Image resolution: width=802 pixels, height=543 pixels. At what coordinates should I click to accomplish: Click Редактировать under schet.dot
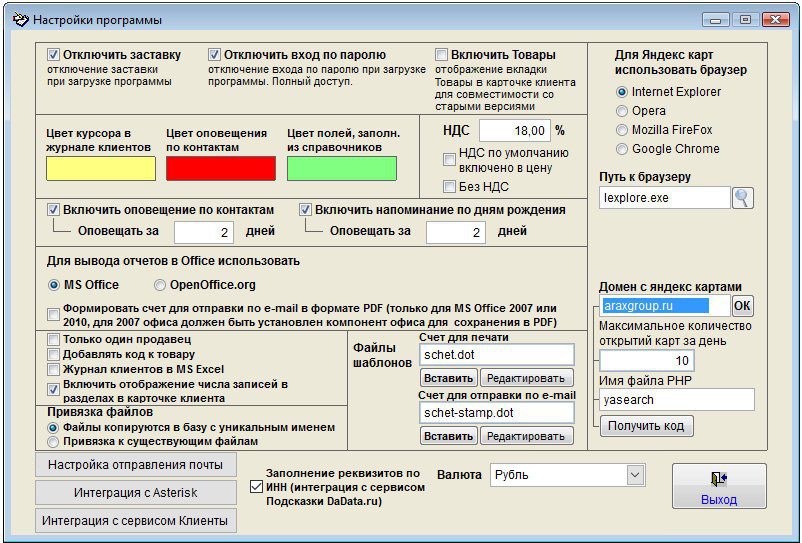click(x=526, y=378)
